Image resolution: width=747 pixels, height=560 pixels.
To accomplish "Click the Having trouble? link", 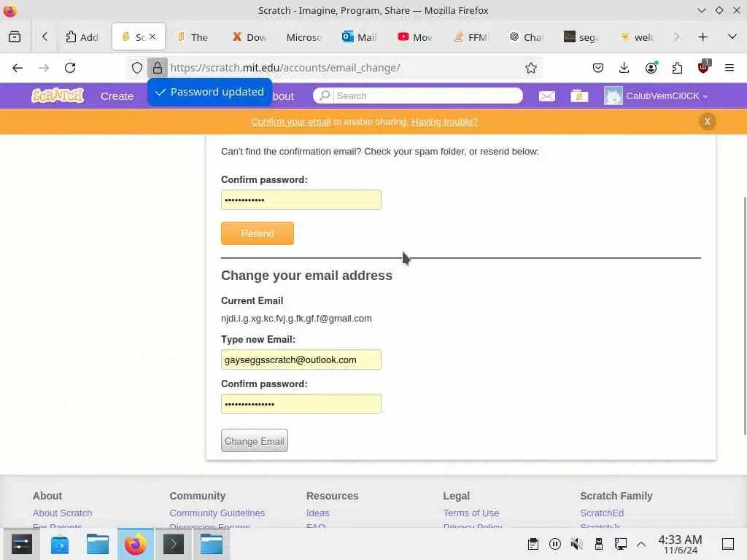I will pos(444,122).
